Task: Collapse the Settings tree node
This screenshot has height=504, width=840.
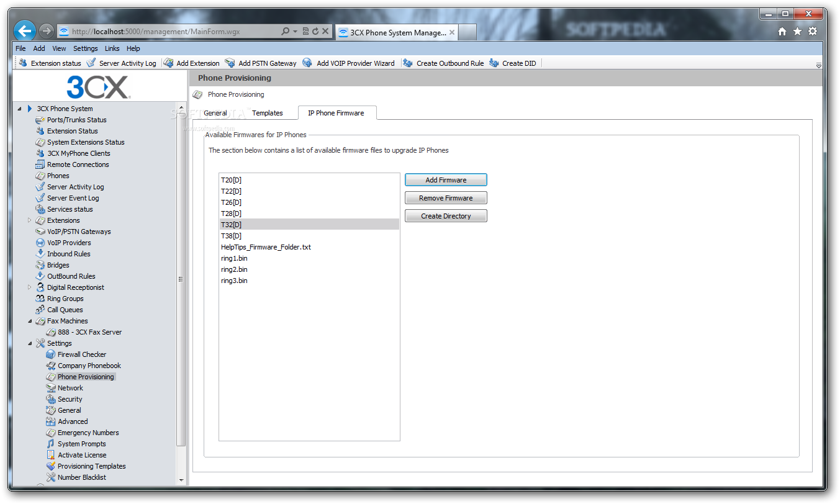Action: pos(30,343)
